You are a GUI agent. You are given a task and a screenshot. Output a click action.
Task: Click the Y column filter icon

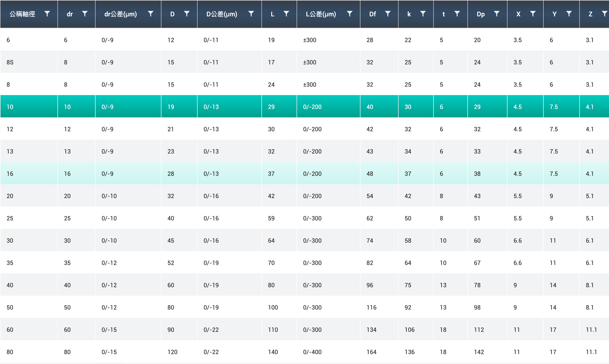[x=569, y=14]
